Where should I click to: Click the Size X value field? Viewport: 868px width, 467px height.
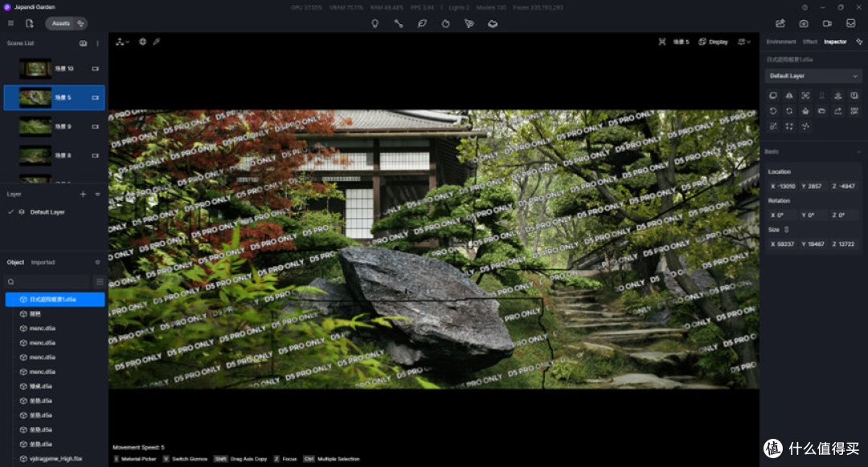783,244
